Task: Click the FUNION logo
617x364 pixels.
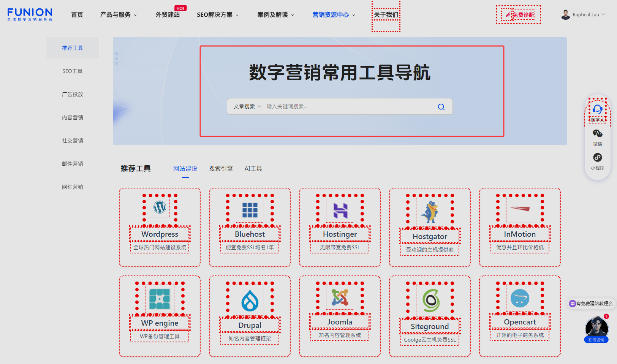Action: (x=30, y=14)
